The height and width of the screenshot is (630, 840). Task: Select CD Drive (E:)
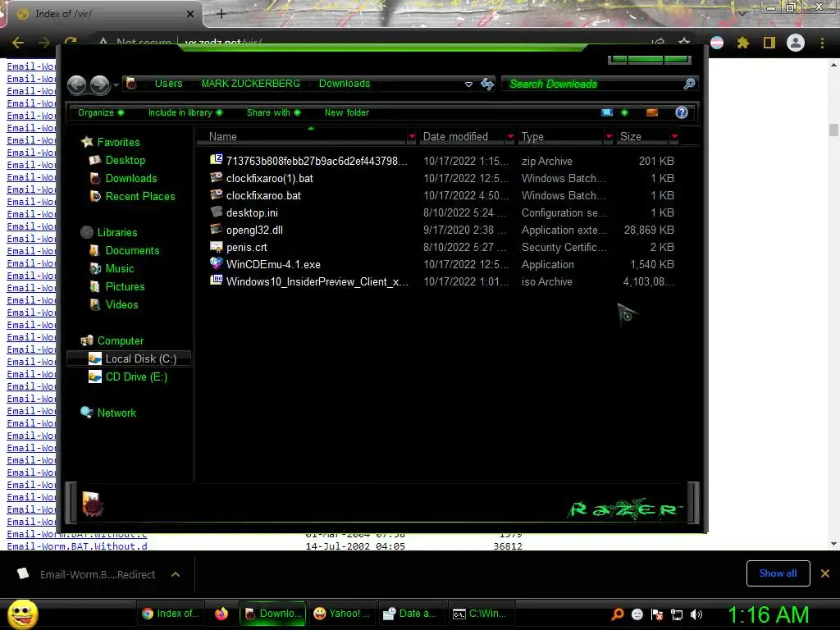[x=136, y=377]
